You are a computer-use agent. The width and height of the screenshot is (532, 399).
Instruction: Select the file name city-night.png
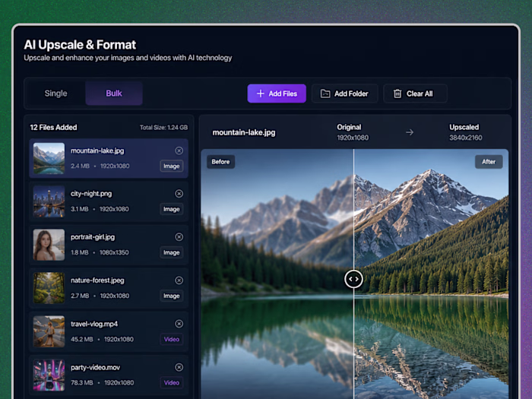[x=91, y=194]
